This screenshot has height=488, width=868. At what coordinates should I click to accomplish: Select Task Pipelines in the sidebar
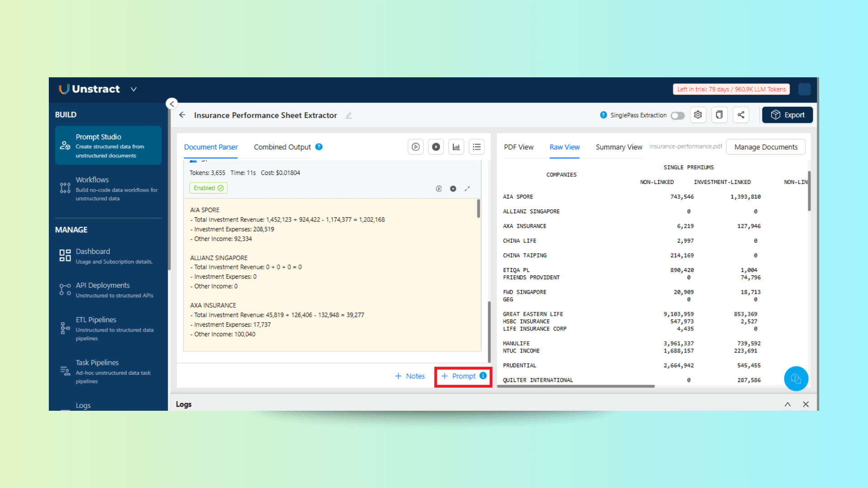click(96, 362)
